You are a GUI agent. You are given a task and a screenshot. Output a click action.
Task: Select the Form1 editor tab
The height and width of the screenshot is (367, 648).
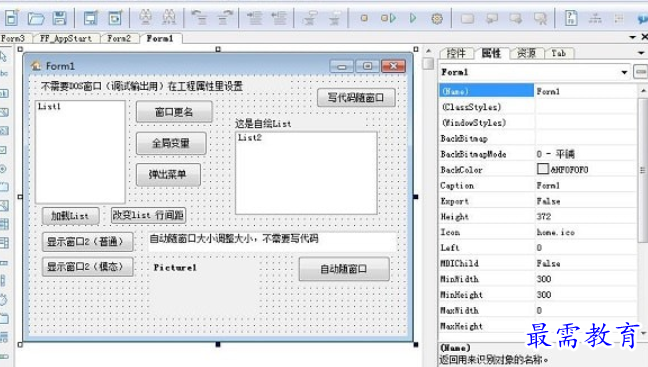coord(160,38)
